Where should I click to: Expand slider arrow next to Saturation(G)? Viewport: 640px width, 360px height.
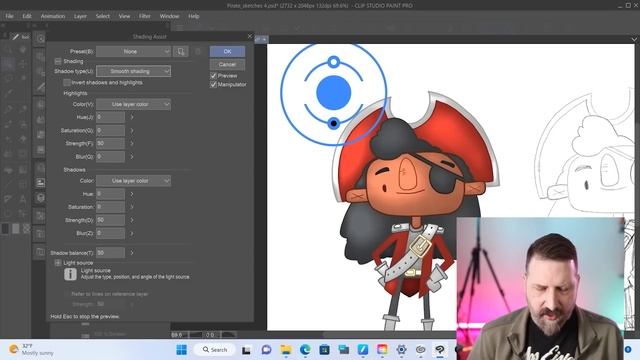coord(132,131)
